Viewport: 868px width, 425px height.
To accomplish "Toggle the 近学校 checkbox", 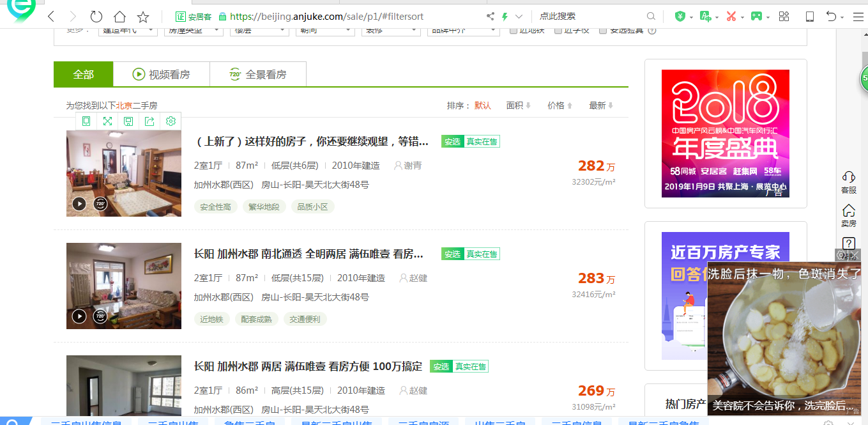I will click(558, 30).
